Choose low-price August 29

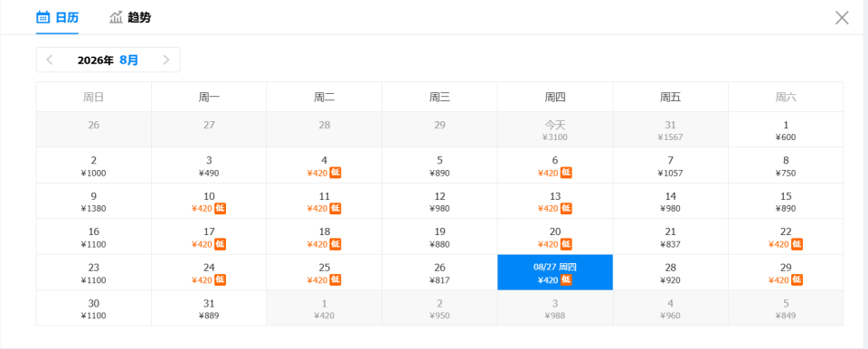coord(786,272)
